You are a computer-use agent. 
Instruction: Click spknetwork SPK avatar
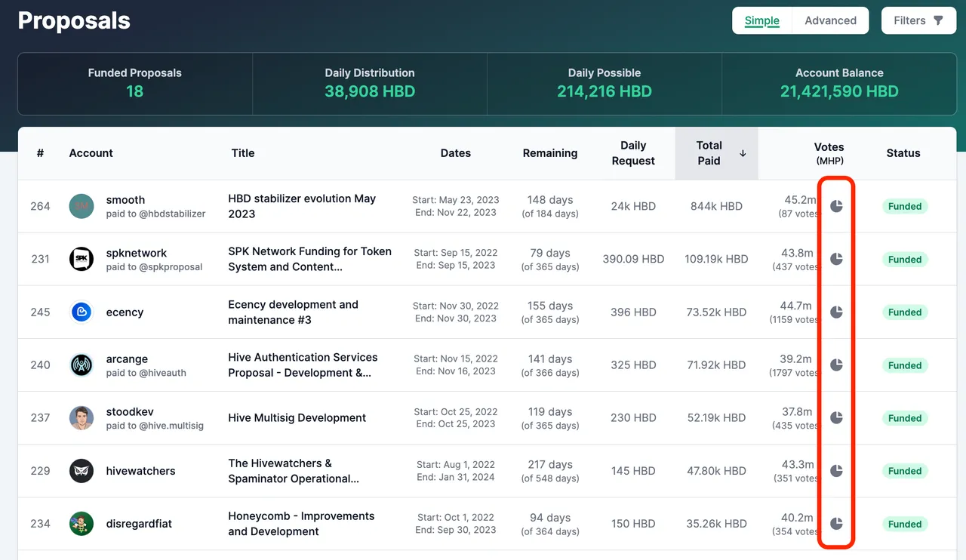click(x=82, y=259)
